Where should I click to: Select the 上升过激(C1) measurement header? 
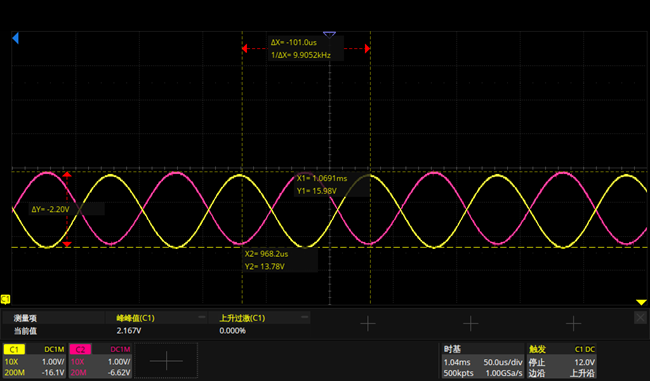tap(242, 318)
